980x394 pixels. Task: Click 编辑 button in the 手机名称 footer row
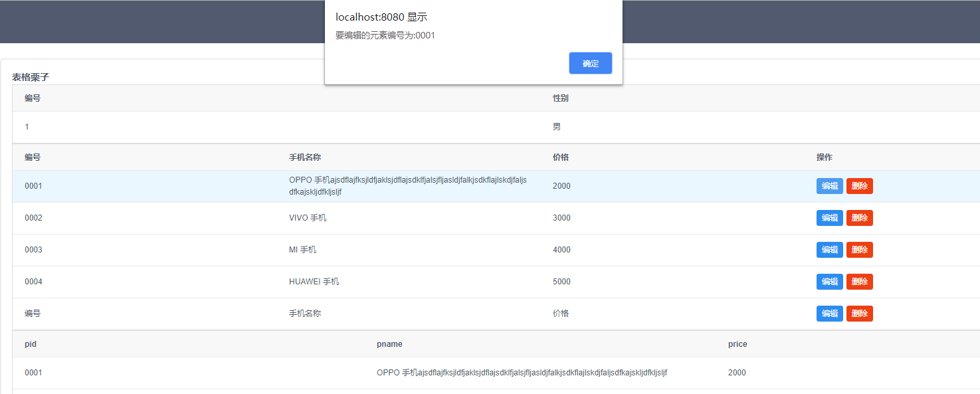tap(830, 314)
